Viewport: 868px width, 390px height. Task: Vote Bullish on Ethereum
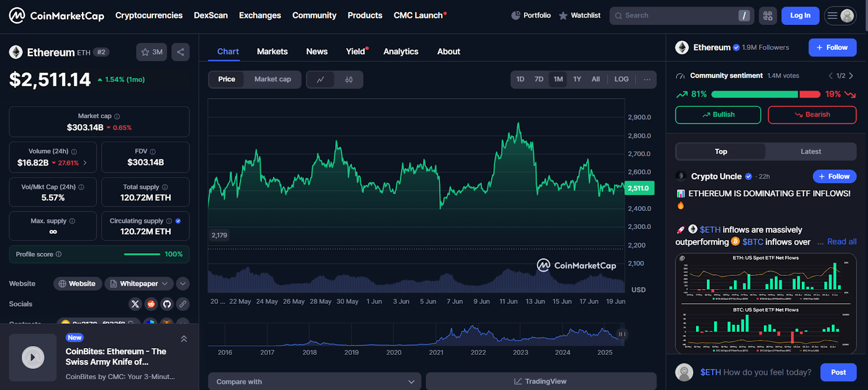tap(718, 115)
